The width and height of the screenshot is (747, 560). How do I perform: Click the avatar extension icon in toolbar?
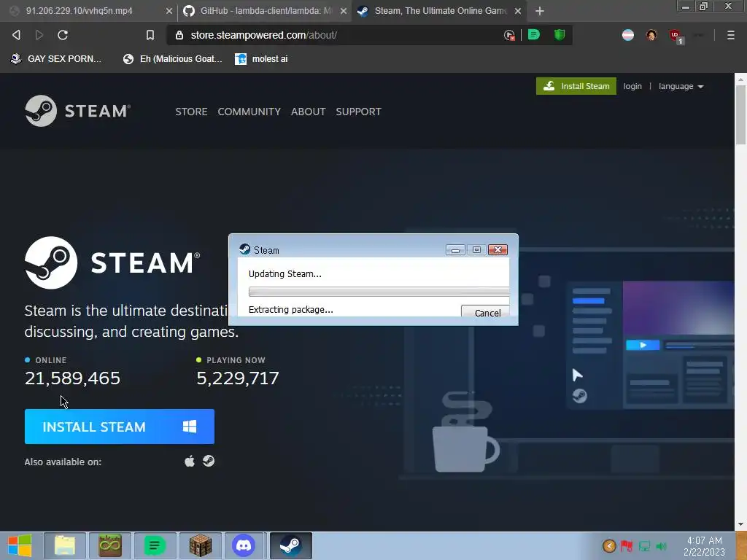[x=651, y=35]
